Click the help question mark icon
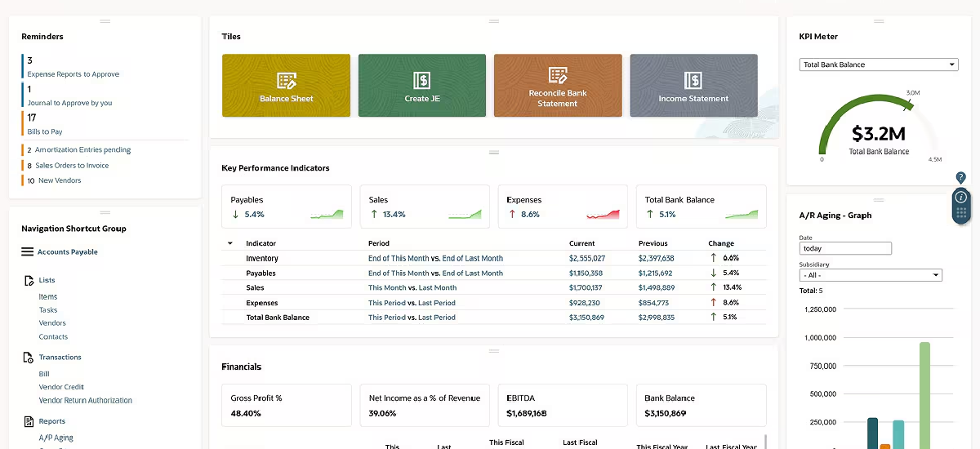 click(961, 177)
